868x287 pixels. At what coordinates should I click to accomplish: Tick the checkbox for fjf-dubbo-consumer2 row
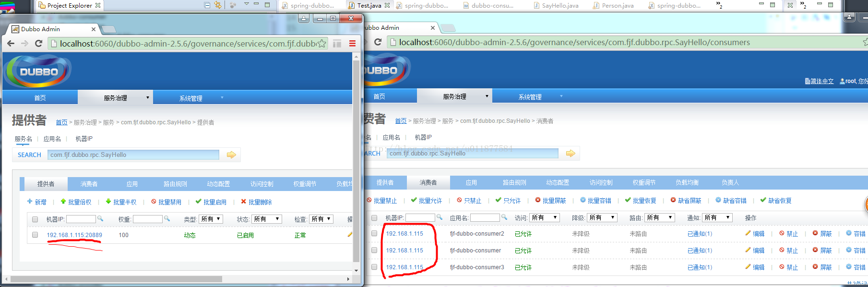tap(374, 233)
